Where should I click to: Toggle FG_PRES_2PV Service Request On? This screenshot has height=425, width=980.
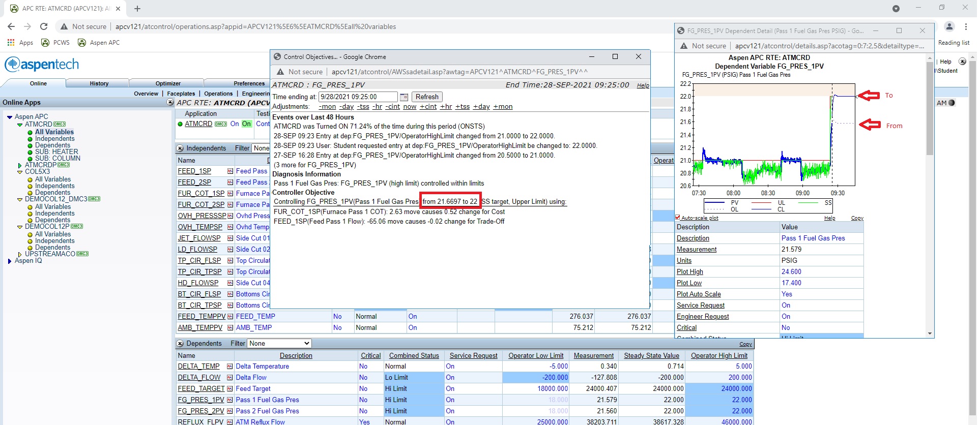450,411
